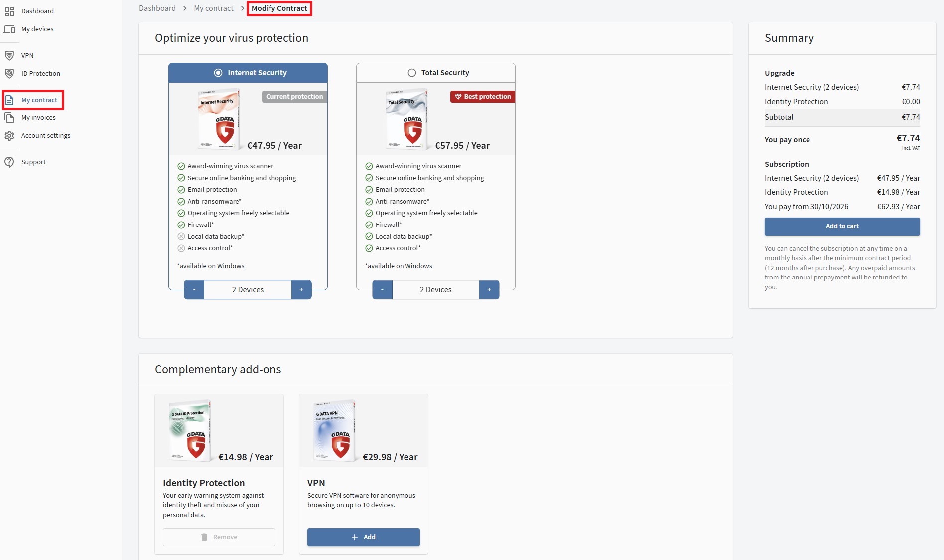Viewport: 944px width, 560px height.
Task: Click the Support question mark icon
Action: point(9,162)
